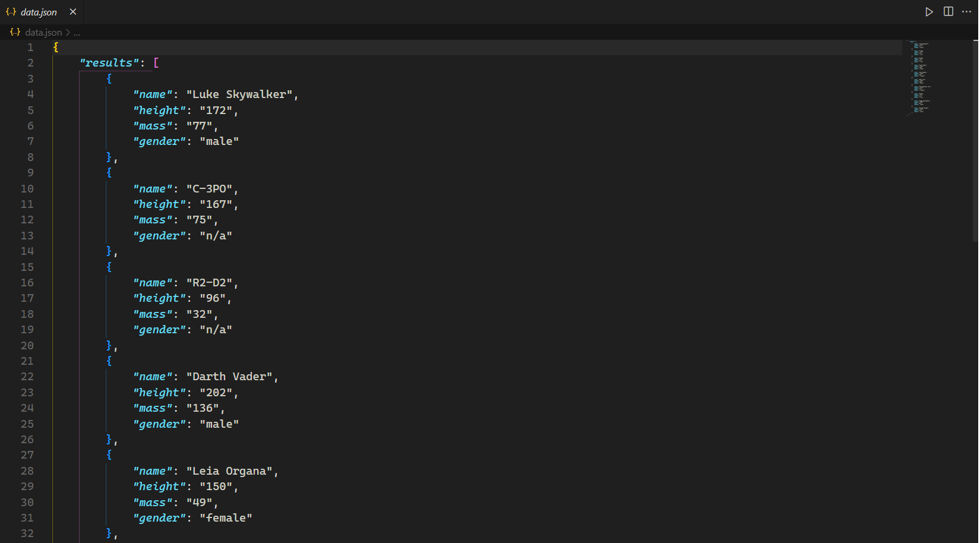Click the vertical scrollbar thumb
This screenshot has width=980, height=543.
975,140
